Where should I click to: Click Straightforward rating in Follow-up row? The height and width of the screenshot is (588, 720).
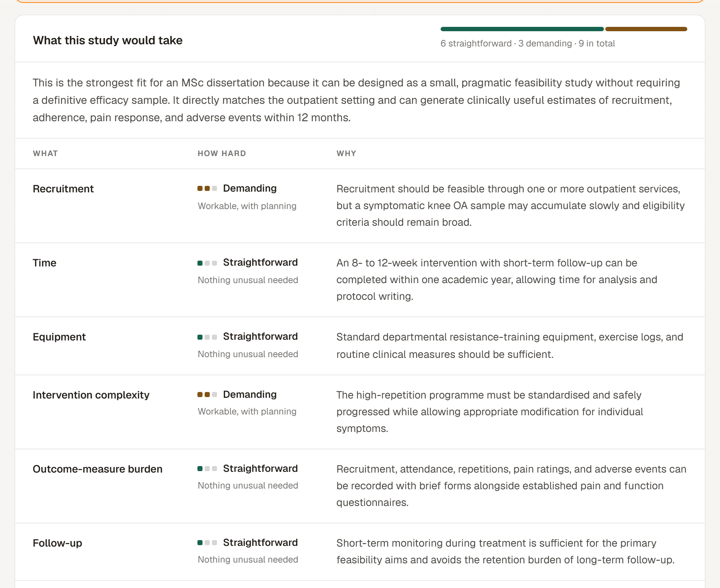point(260,543)
